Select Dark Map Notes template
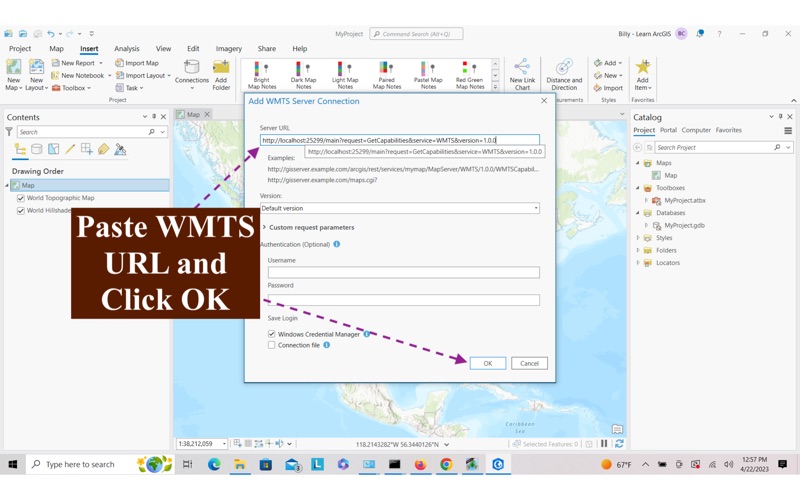800x500 pixels. (x=304, y=75)
